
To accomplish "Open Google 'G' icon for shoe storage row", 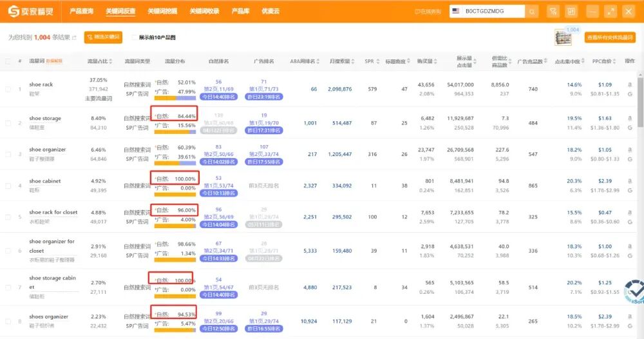I will pyautogui.click(x=630, y=128).
